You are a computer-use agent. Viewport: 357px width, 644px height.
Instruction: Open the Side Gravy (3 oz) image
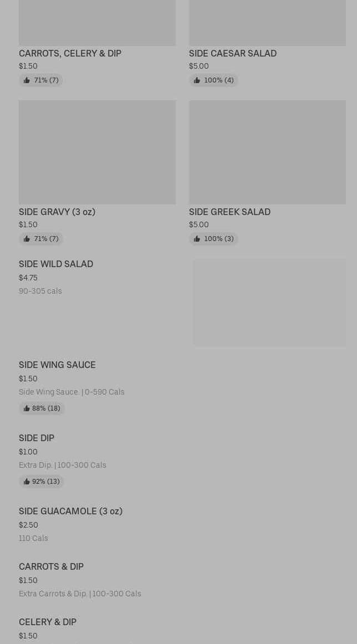[x=97, y=152]
